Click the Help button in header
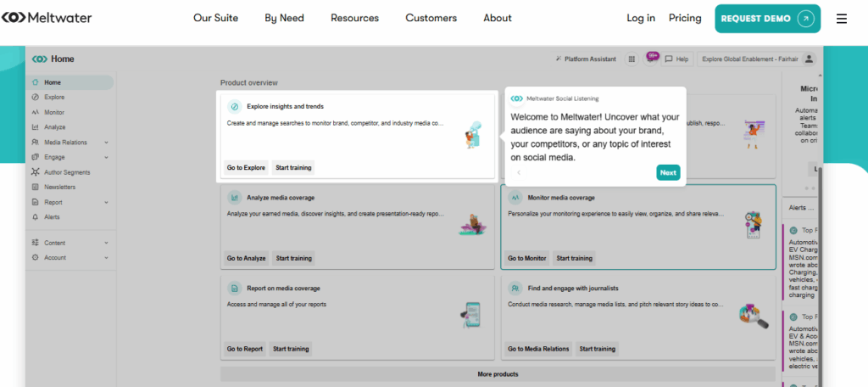868x387 pixels. point(677,59)
